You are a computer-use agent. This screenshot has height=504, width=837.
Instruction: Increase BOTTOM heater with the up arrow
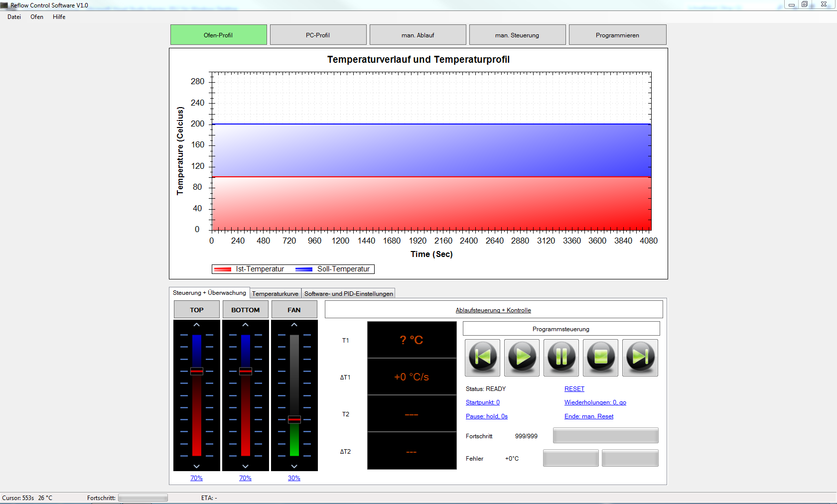tap(246, 325)
